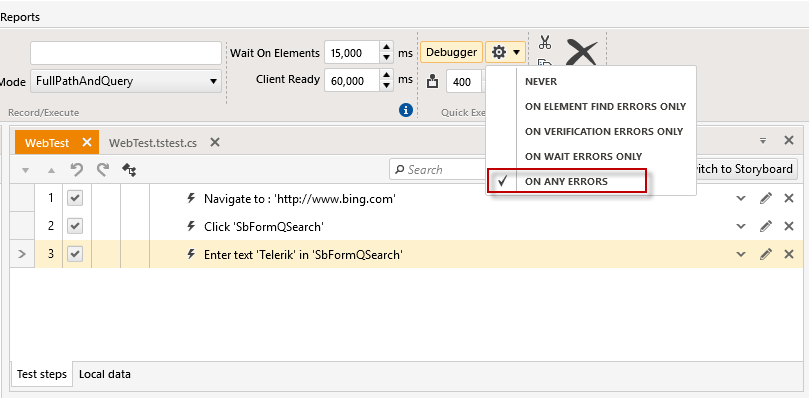Click the blue info icon

(406, 110)
